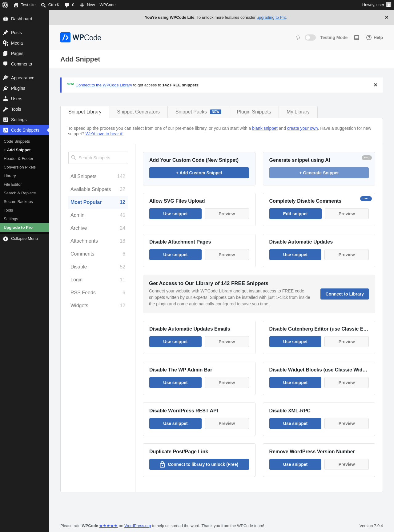The image size is (394, 532).
Task: Edit the Completely Disable Comments snippet
Action: [x=295, y=214]
